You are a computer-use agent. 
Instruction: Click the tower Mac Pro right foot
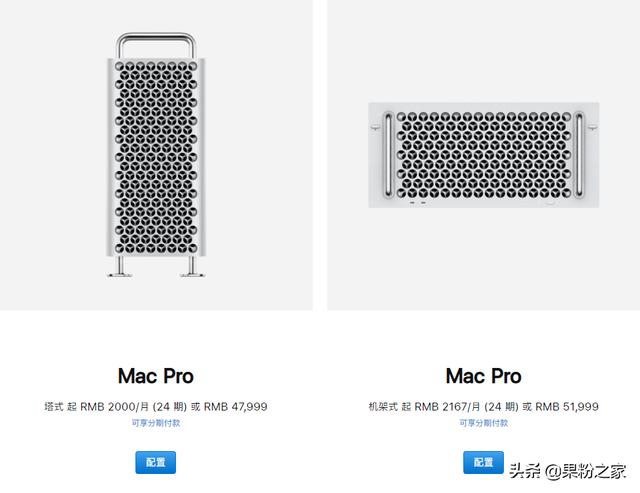pyautogui.click(x=189, y=267)
